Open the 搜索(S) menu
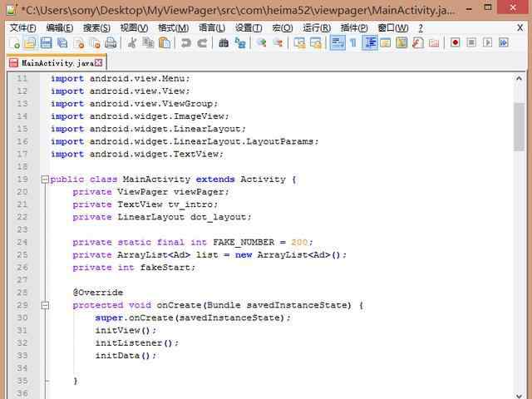Screen dimensions: 532x399 pyautogui.click(x=96, y=27)
